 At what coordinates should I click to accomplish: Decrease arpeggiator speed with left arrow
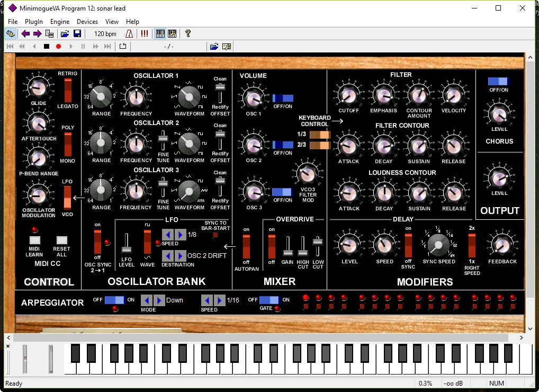(207, 300)
